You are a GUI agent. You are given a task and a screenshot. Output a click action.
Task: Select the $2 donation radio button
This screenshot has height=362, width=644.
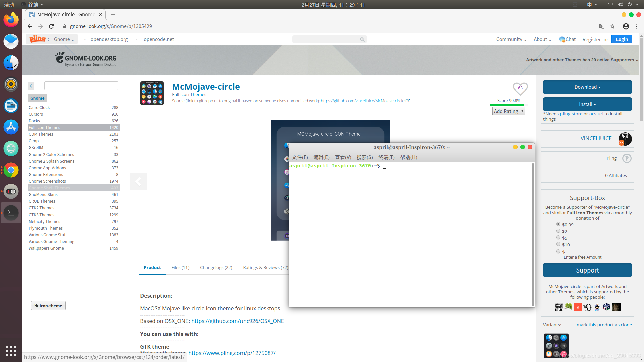click(558, 231)
